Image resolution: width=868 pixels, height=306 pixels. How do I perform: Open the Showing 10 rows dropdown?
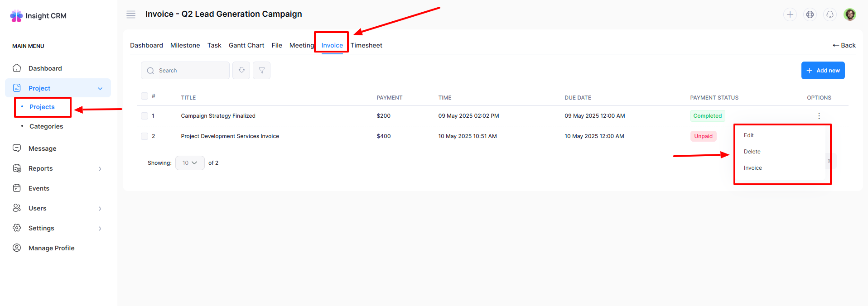[x=190, y=163]
